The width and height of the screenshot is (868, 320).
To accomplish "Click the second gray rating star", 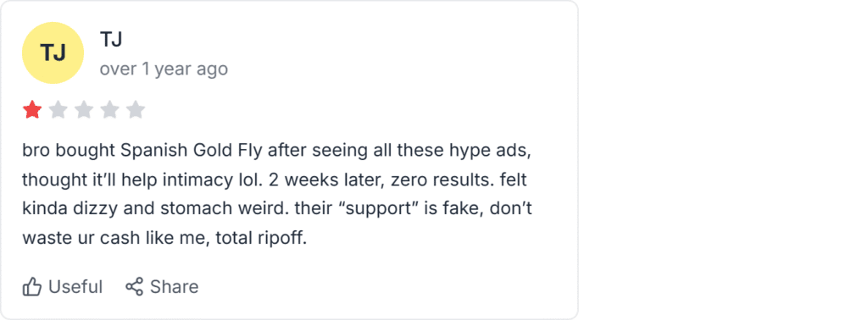I will [x=58, y=110].
